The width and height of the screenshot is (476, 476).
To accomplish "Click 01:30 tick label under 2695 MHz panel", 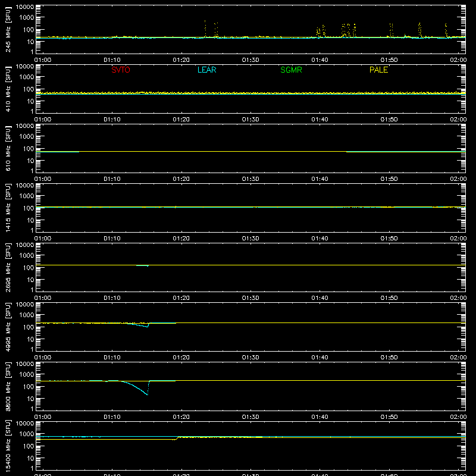I will [x=250, y=298].
